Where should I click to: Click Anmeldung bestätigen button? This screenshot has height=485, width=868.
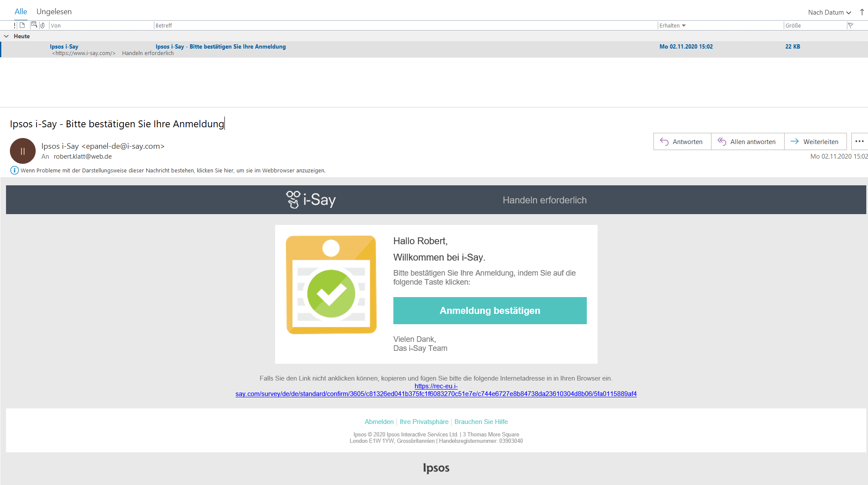coord(490,310)
